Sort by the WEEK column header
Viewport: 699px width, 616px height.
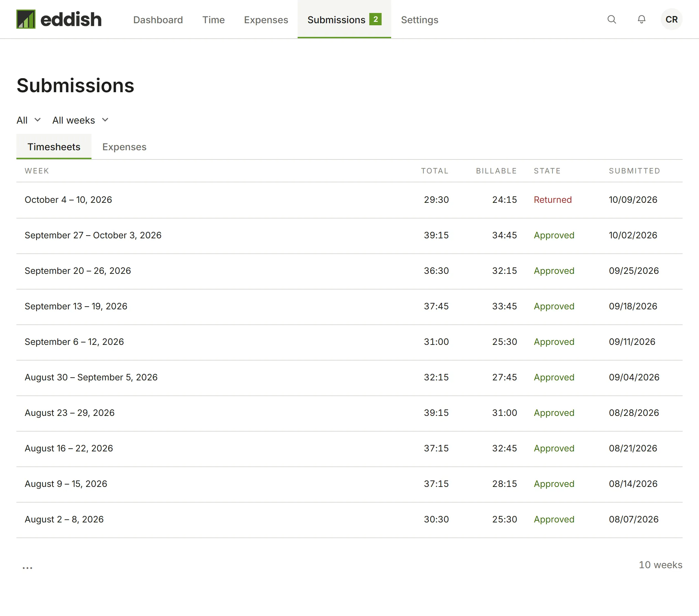pyautogui.click(x=37, y=171)
